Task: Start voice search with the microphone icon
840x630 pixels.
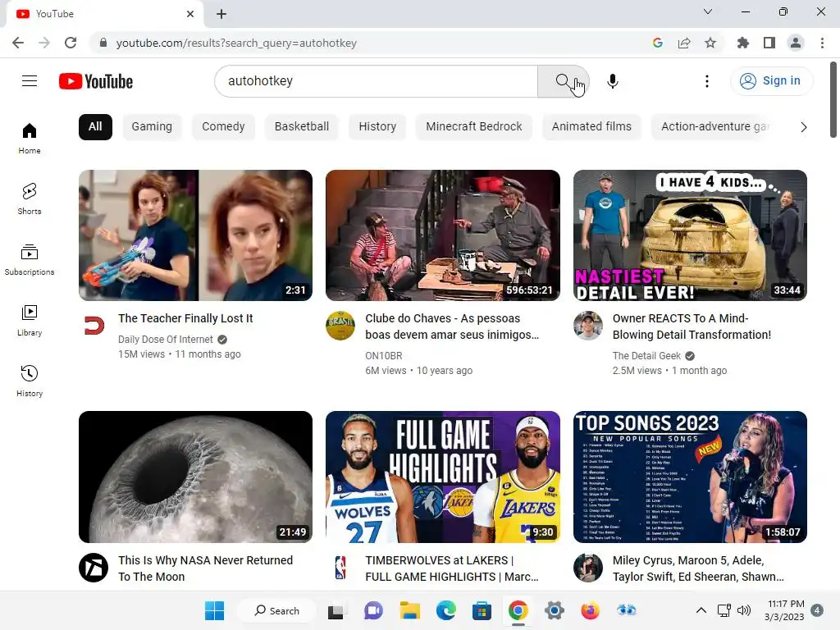Action: coord(613,81)
